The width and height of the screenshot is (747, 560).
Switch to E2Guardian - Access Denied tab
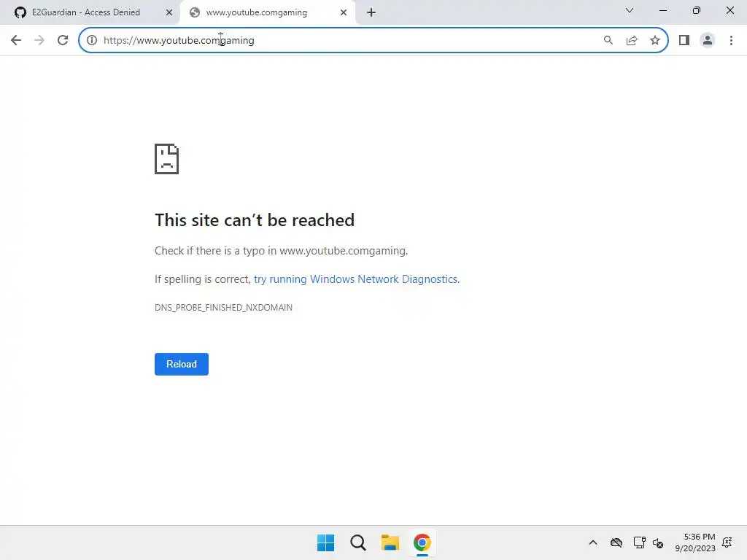pos(86,12)
